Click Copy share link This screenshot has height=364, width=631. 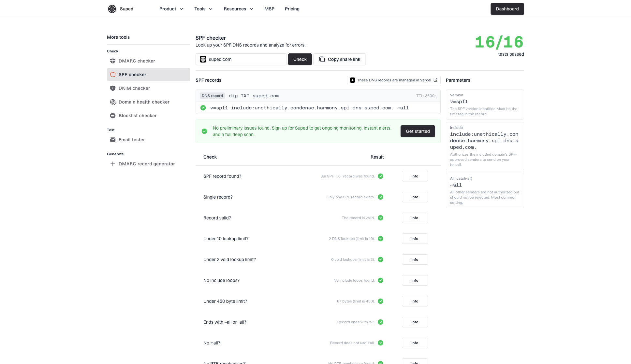[340, 59]
